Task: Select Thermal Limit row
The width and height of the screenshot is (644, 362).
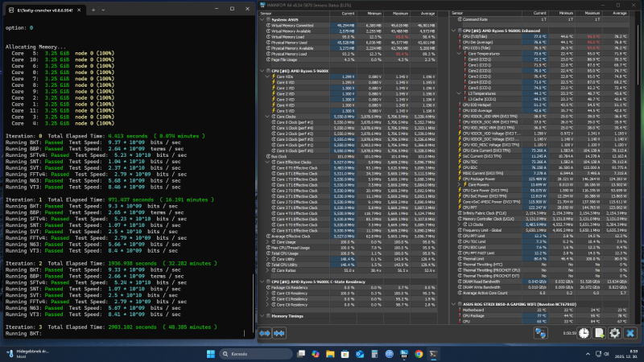Action: 540,259
